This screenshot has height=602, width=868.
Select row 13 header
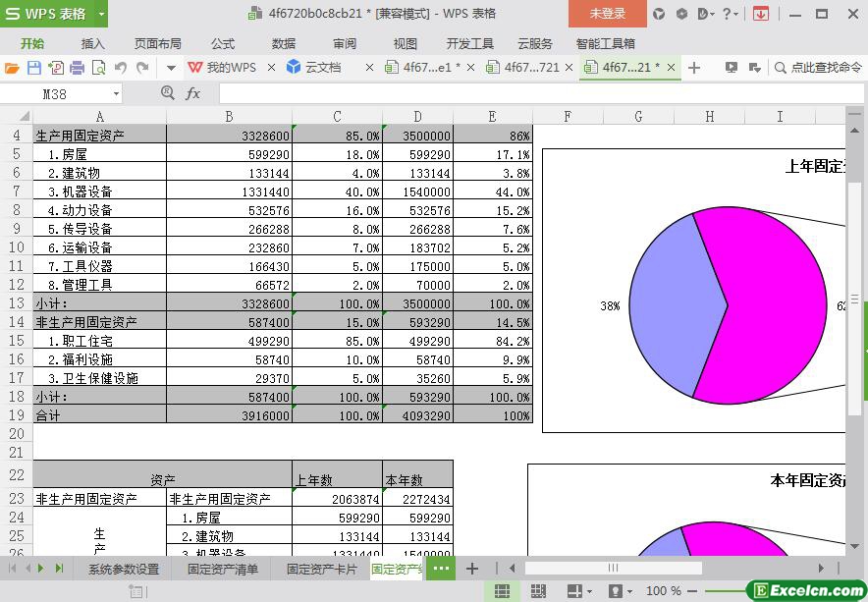17,302
